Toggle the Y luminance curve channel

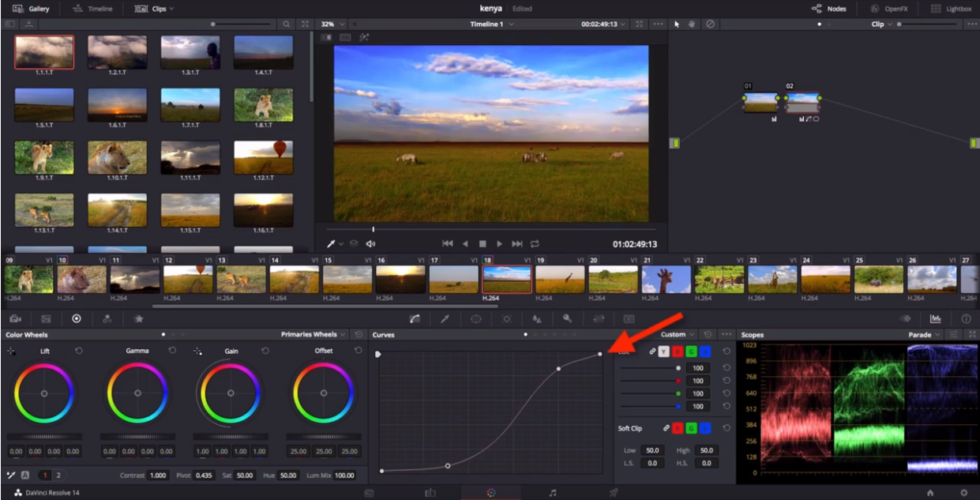pos(664,352)
